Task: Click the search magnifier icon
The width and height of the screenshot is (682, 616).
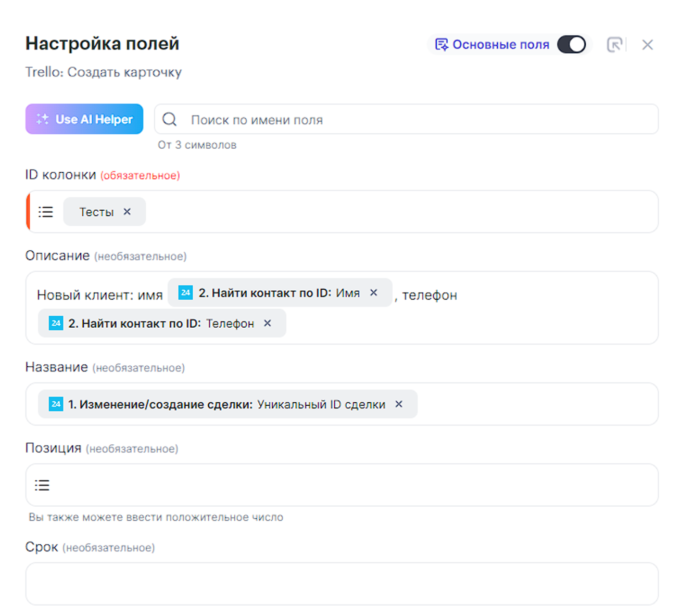Action: pos(170,120)
